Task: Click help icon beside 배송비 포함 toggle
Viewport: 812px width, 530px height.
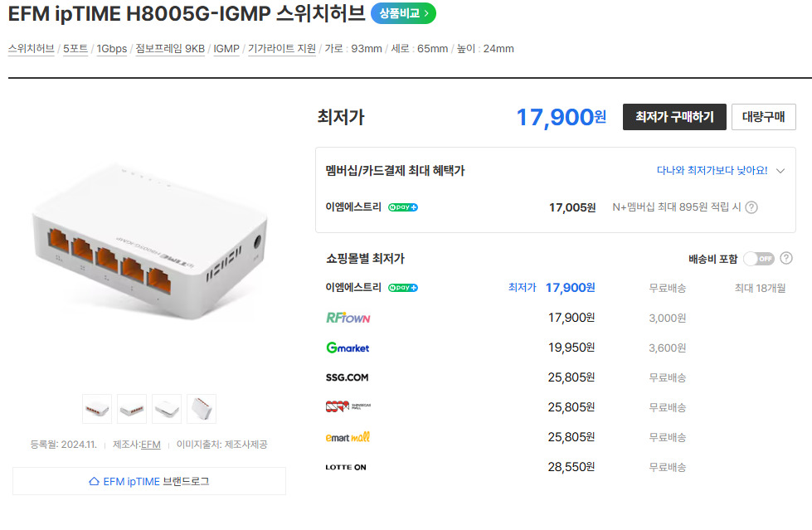Action: pos(786,259)
